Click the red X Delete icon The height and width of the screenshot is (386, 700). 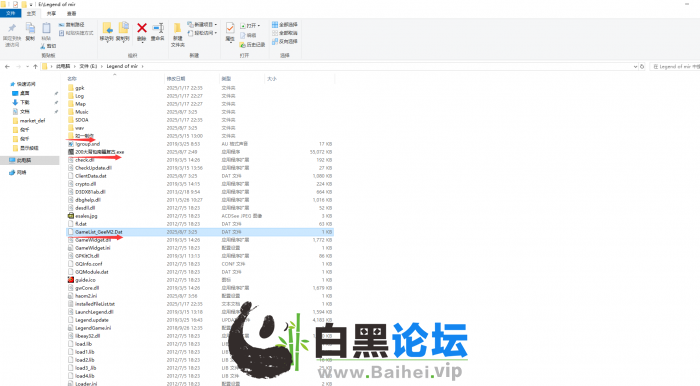pos(142,28)
